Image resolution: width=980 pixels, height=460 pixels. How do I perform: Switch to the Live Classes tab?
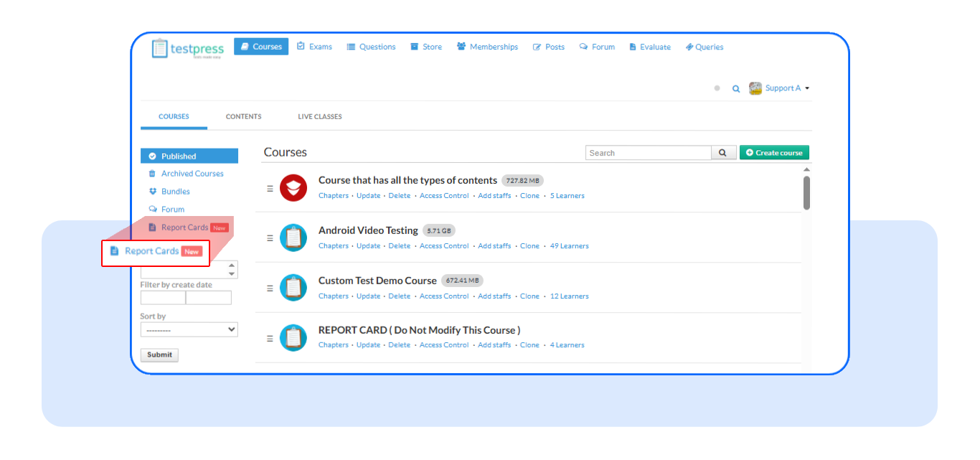pyautogui.click(x=320, y=116)
